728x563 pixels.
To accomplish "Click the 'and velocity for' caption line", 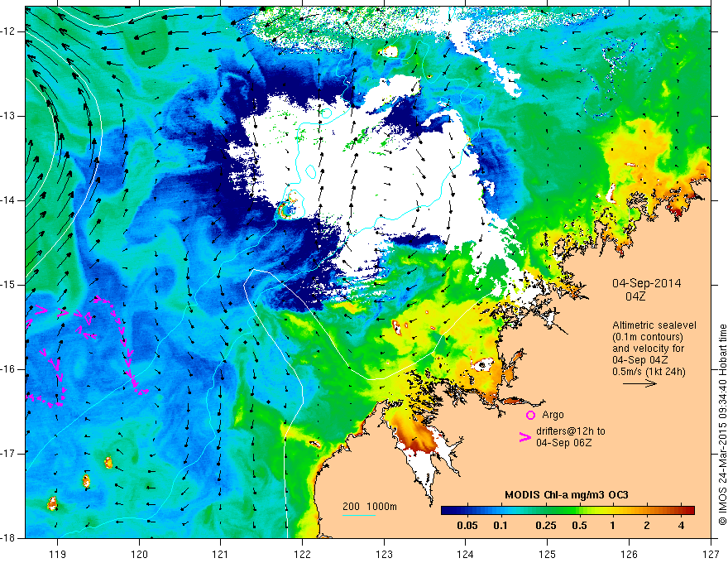I will tap(648, 349).
